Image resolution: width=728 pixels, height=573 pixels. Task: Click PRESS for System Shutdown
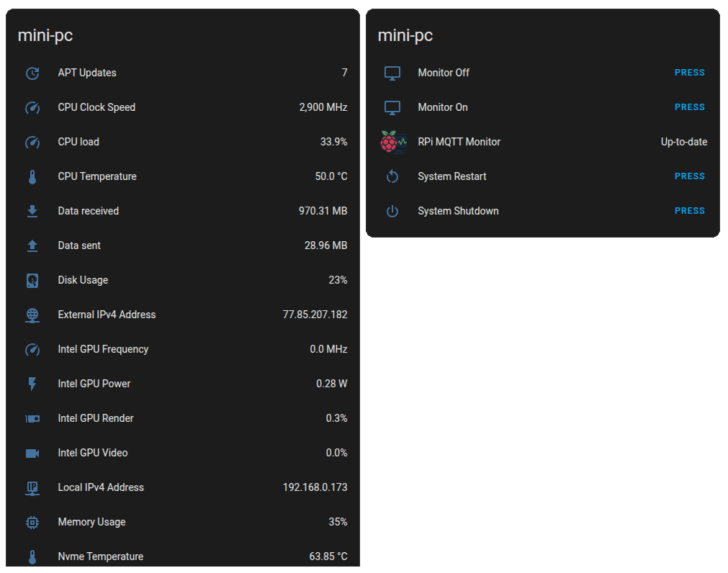pyautogui.click(x=689, y=211)
